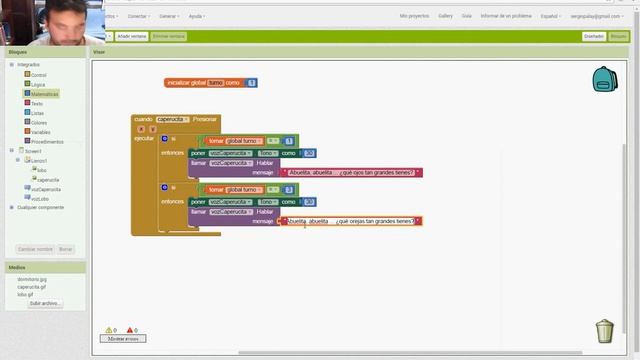This screenshot has height=360, width=640.
Task: Switch to the Diseñador view
Action: [594, 36]
